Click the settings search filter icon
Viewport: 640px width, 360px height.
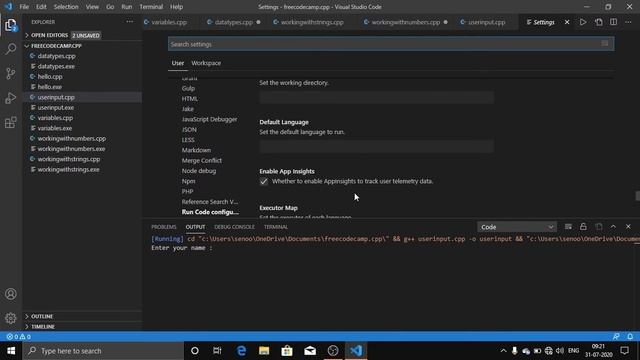[x=605, y=44]
